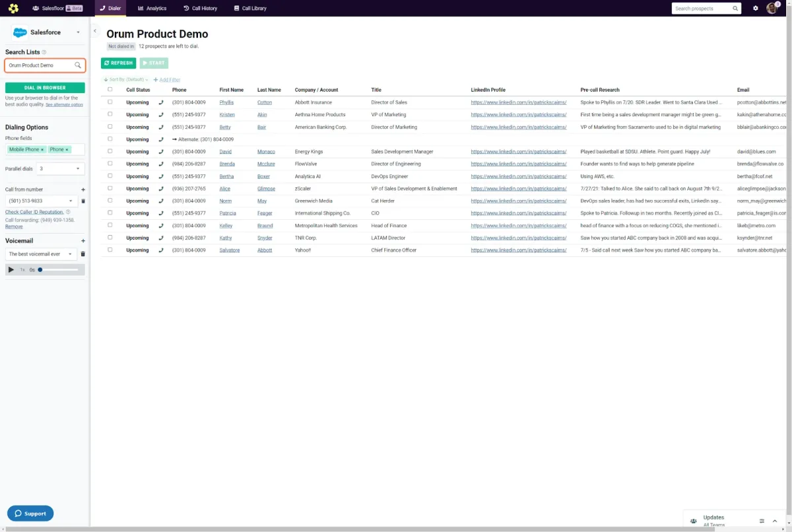Switch to the Analytics tab
The image size is (792, 532).
click(x=152, y=9)
